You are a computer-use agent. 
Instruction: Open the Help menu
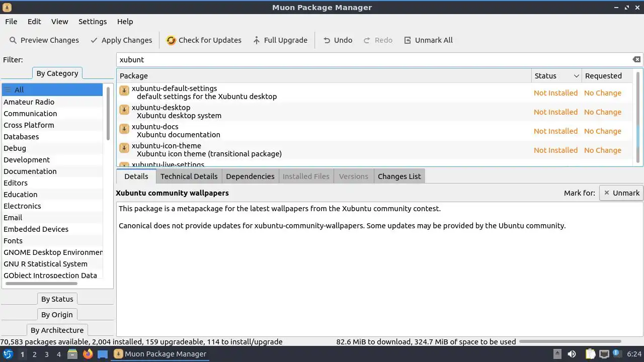point(125,22)
